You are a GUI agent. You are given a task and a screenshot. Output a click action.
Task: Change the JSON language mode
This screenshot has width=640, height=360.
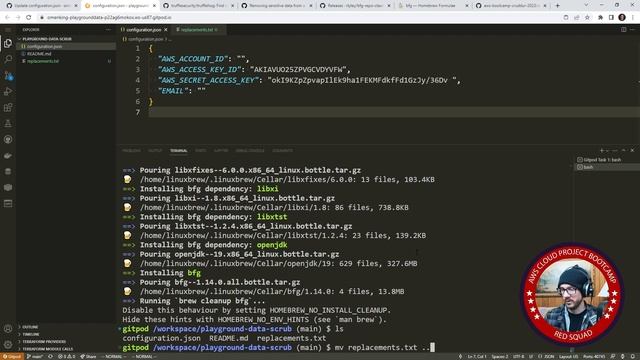[x=546, y=356]
